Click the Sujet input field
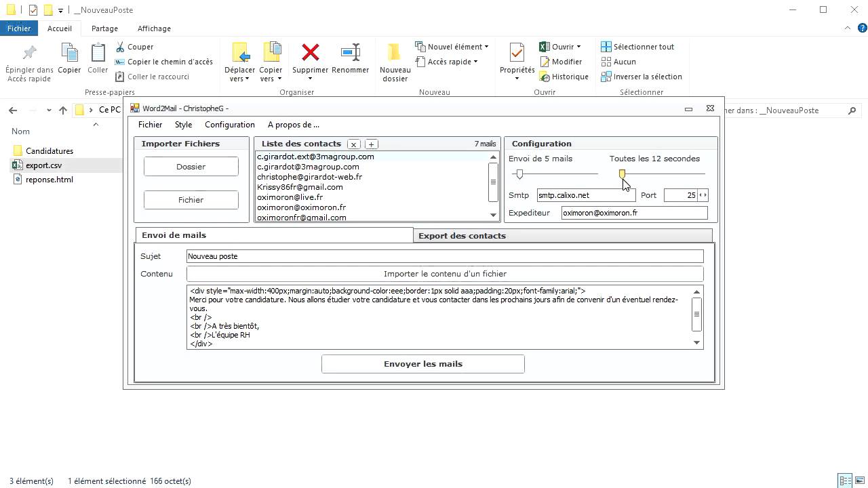868x488 pixels. [x=445, y=256]
